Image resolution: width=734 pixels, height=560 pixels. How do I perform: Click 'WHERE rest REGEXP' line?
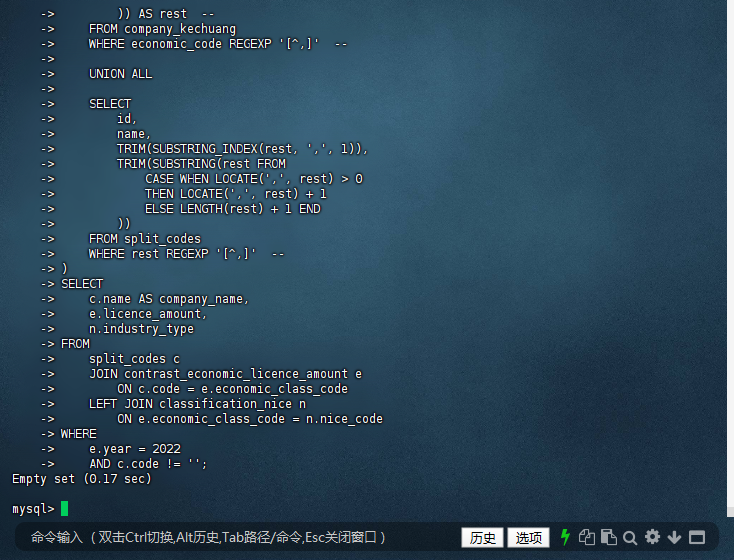(x=186, y=254)
